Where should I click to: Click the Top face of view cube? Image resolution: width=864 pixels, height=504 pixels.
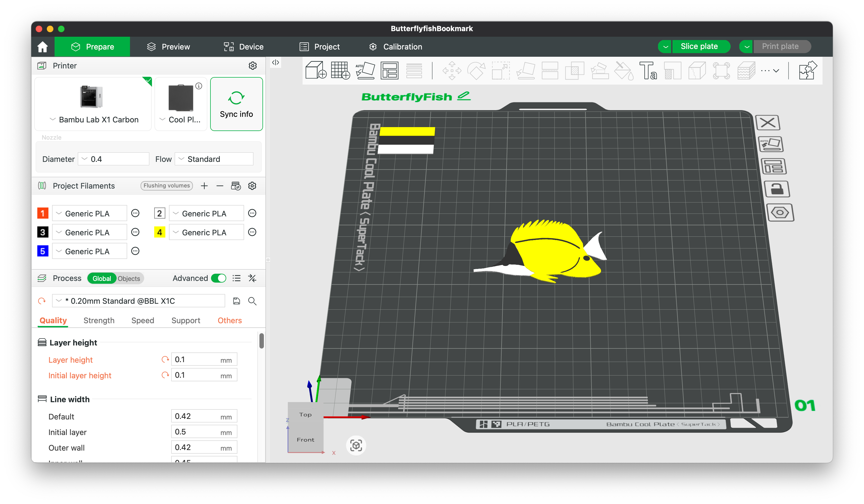[305, 414]
